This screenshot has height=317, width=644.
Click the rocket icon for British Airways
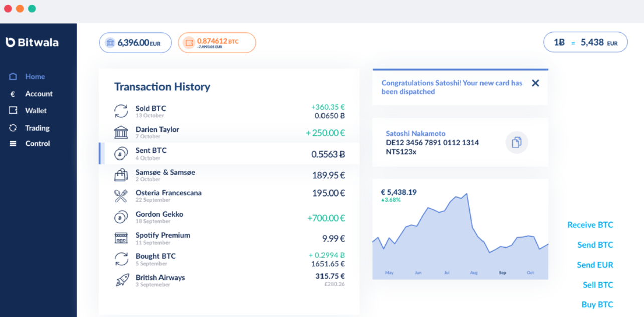pyautogui.click(x=122, y=280)
